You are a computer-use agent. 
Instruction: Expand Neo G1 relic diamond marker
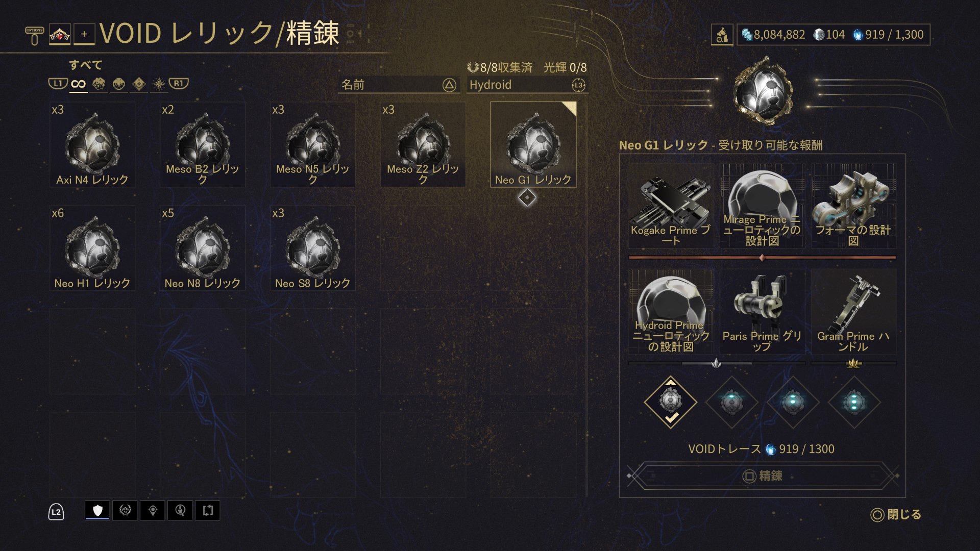click(x=527, y=197)
